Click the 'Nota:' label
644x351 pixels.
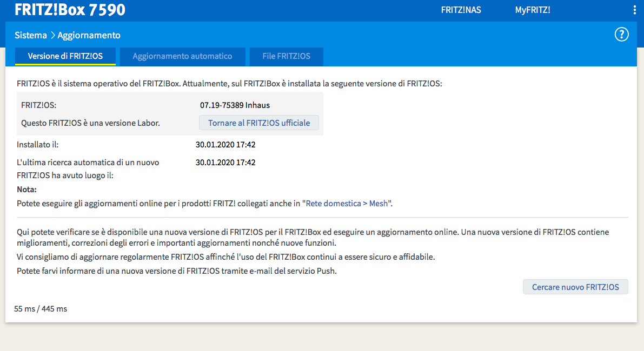(x=26, y=190)
